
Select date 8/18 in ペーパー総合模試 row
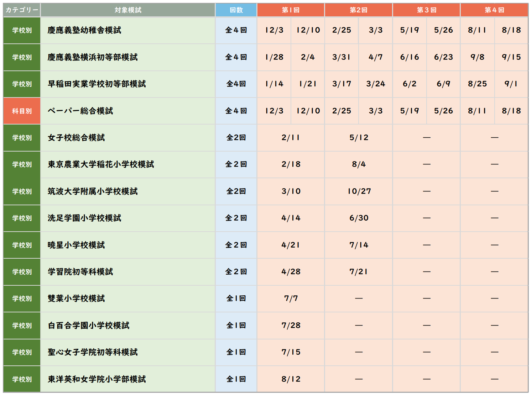tap(511, 111)
